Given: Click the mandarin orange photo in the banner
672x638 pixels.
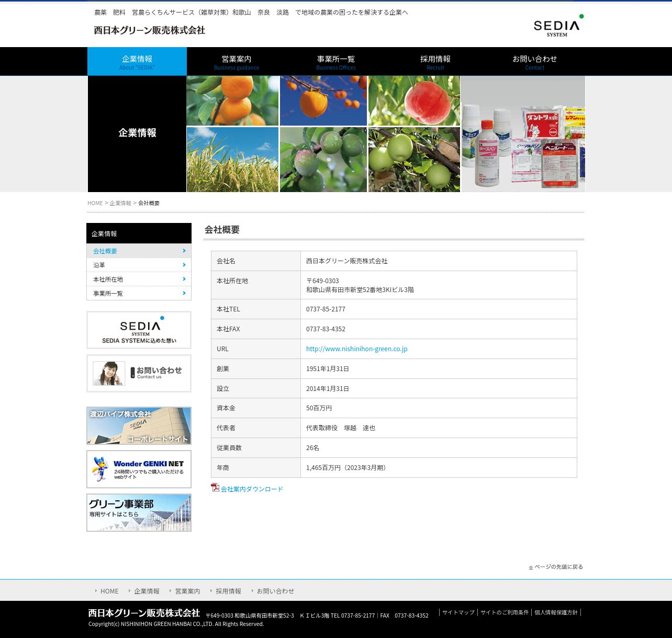Looking at the screenshot, I should point(232,100).
